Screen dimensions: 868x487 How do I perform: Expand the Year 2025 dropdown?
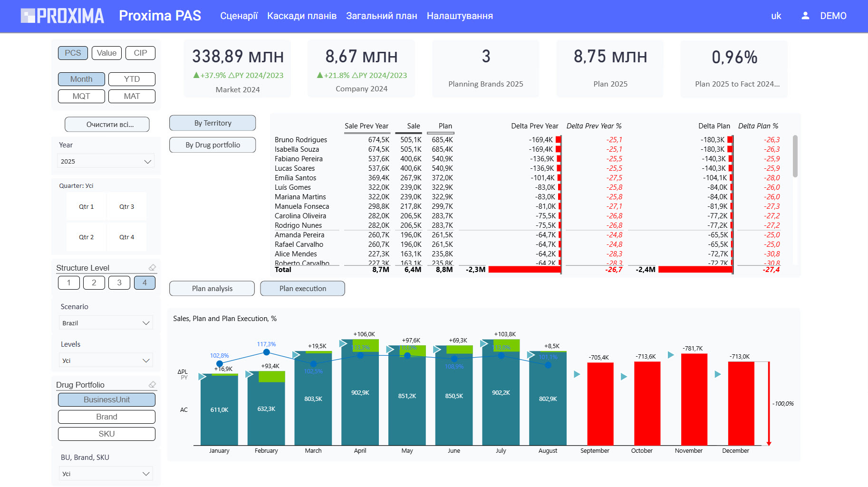pyautogui.click(x=106, y=161)
